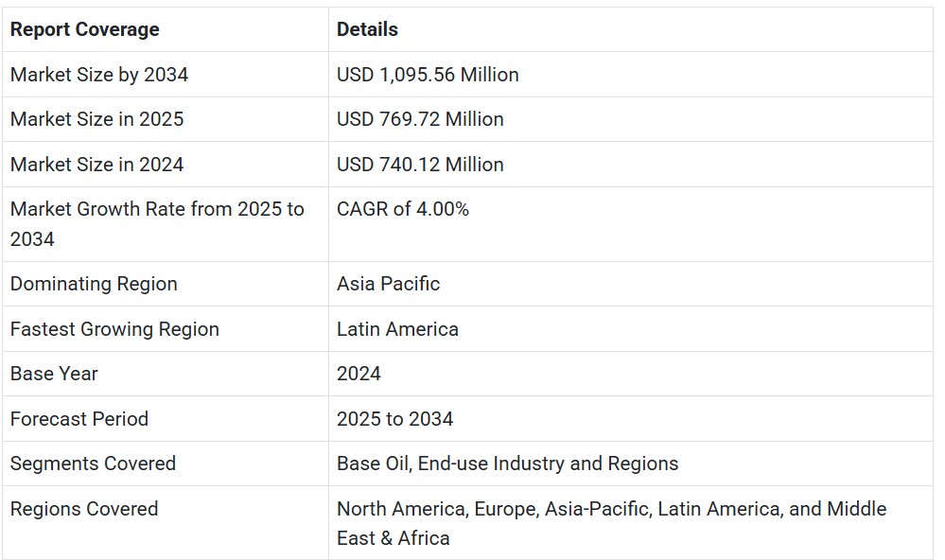Click the Fastest Growing Region label
Image resolution: width=945 pixels, height=560 pixels.
click(114, 329)
